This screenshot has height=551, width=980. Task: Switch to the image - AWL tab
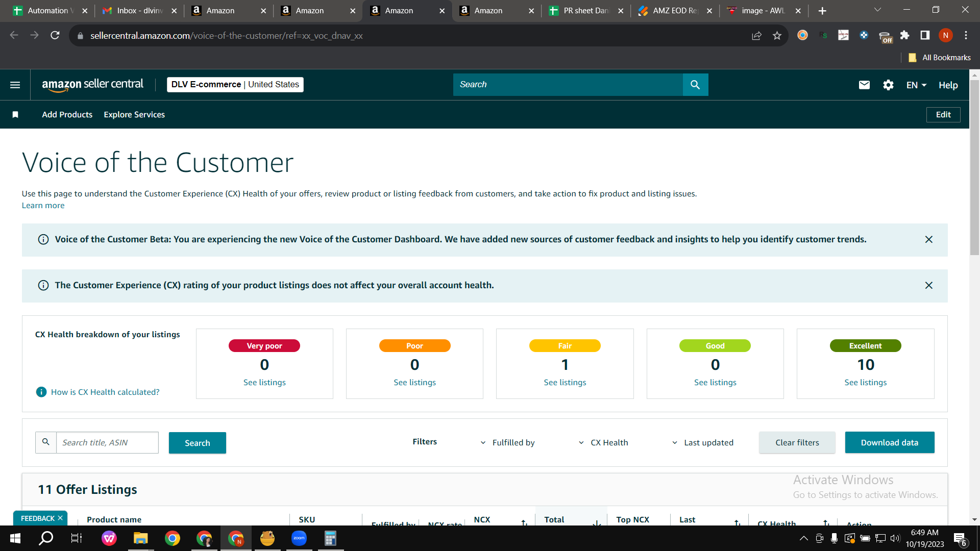(764, 11)
